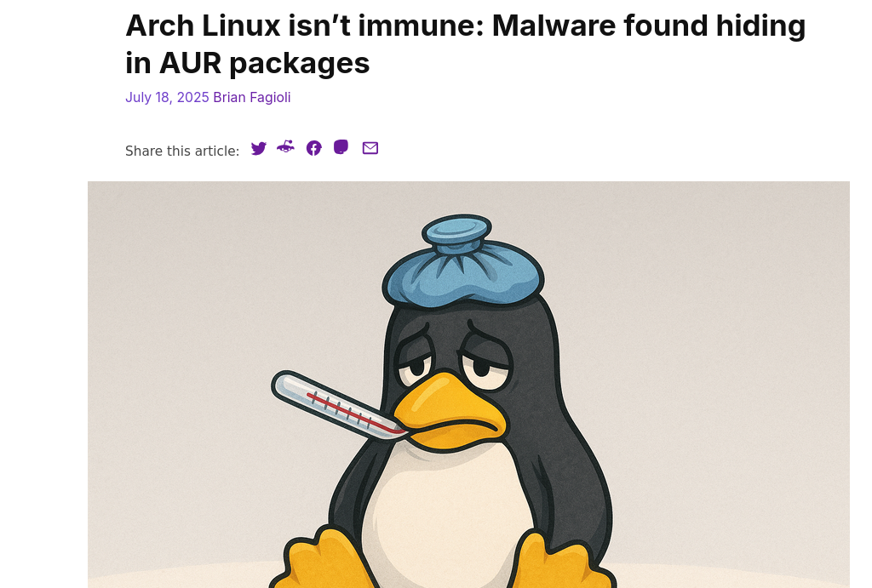
Task: Click the penguin's yellow beak
Action: pos(448,411)
